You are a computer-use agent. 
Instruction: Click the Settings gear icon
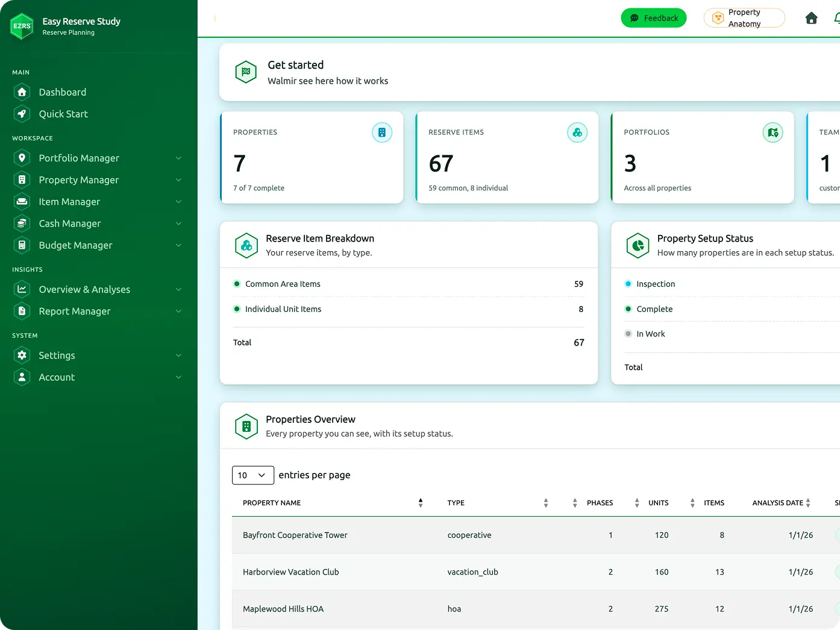coord(22,355)
